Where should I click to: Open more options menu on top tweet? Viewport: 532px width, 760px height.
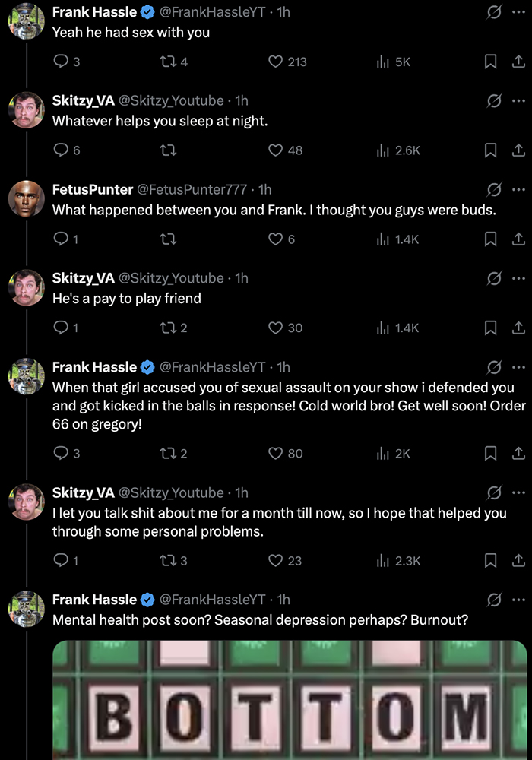coord(518,11)
